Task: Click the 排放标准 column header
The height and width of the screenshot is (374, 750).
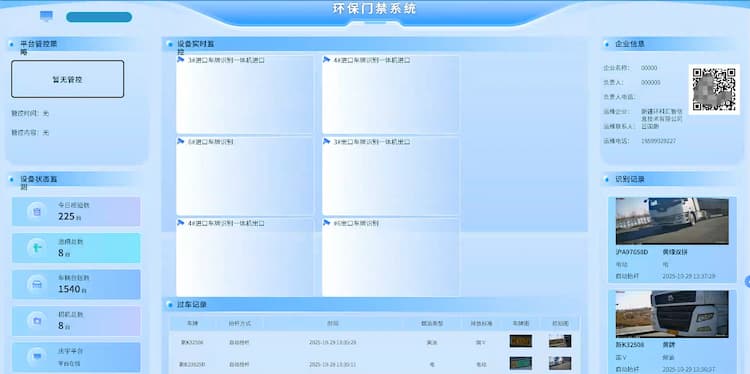Action: pos(481,323)
